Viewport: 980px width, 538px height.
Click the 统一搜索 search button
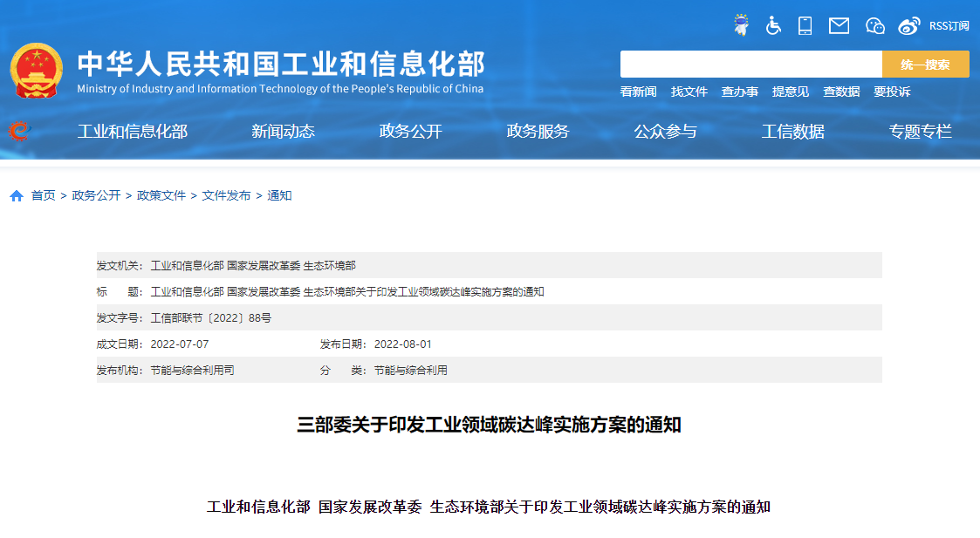926,65
